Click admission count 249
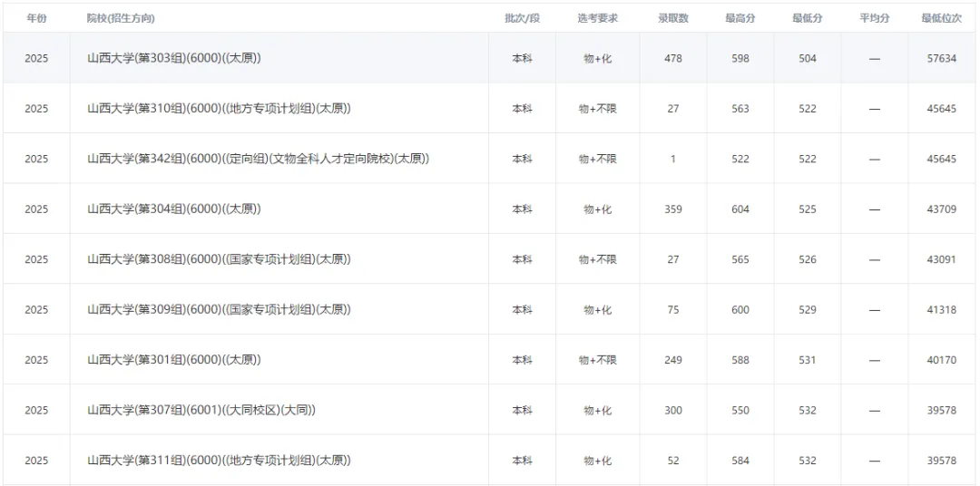 (673, 360)
